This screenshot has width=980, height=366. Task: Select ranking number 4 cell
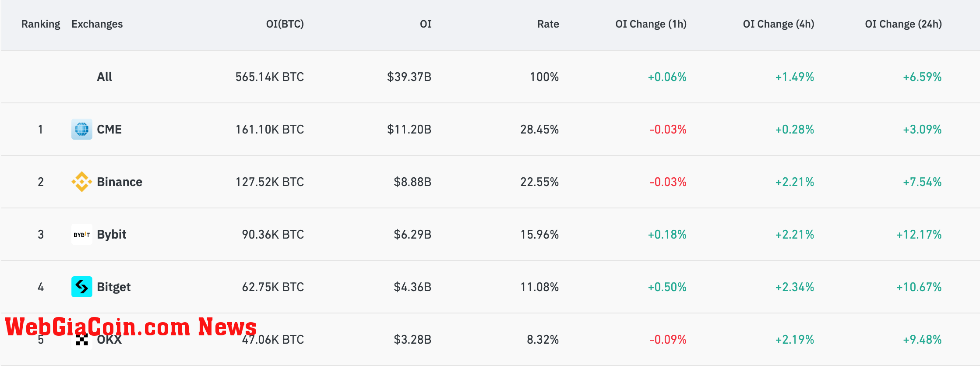(41, 287)
